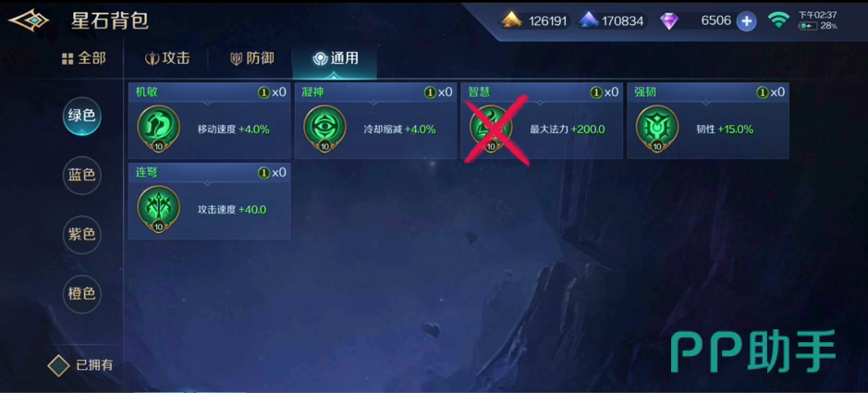Toggle the 已拥有 owned filter checkbox
The height and width of the screenshot is (393, 868).
point(58,365)
